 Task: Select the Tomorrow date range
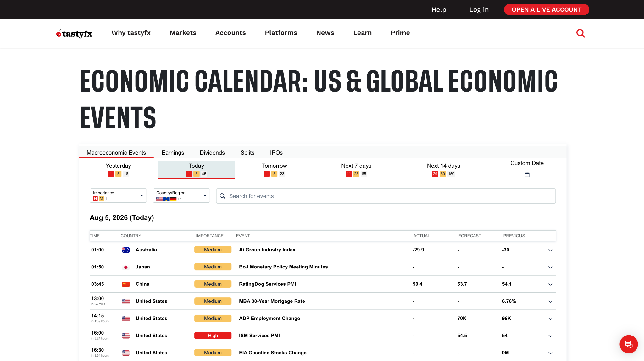click(x=275, y=170)
